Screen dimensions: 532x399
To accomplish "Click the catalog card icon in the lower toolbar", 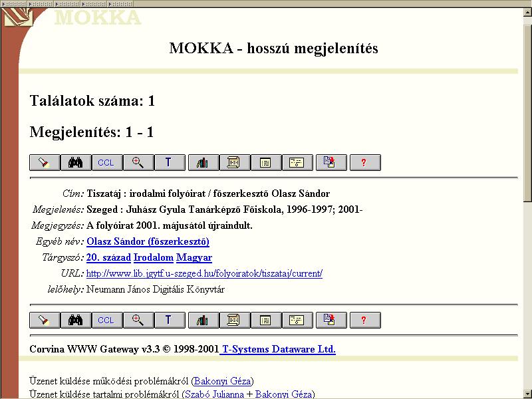I will (x=297, y=321).
